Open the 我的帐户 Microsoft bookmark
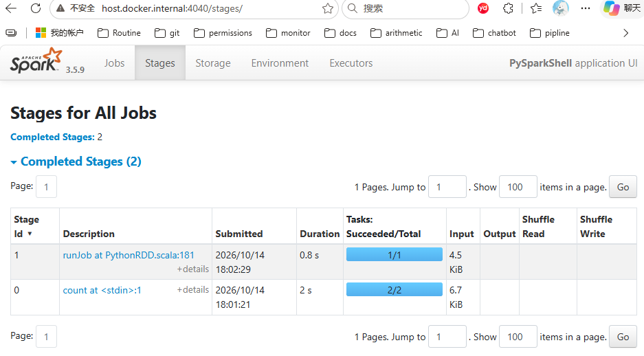 tap(60, 33)
